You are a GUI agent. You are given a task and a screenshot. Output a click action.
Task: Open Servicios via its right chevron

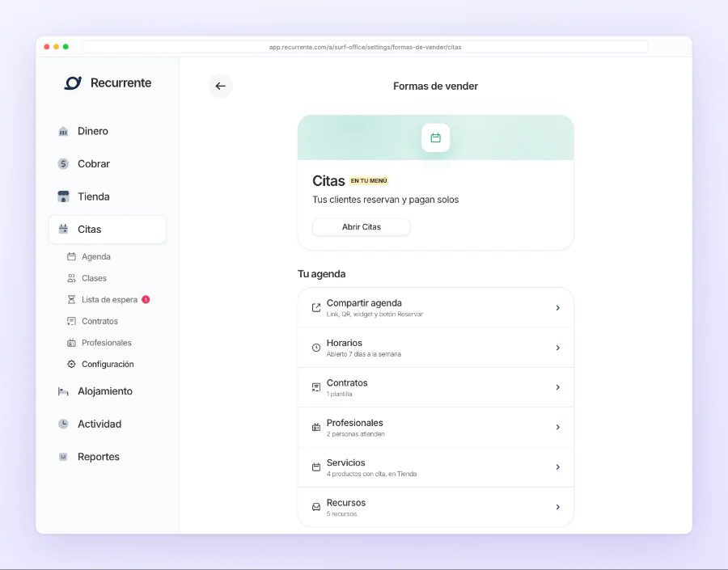[557, 467]
